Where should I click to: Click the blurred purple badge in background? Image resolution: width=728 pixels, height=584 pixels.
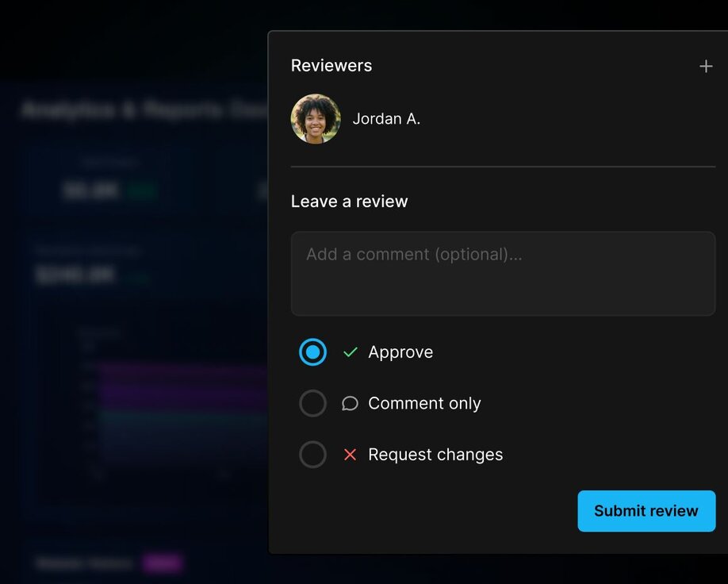pyautogui.click(x=163, y=563)
